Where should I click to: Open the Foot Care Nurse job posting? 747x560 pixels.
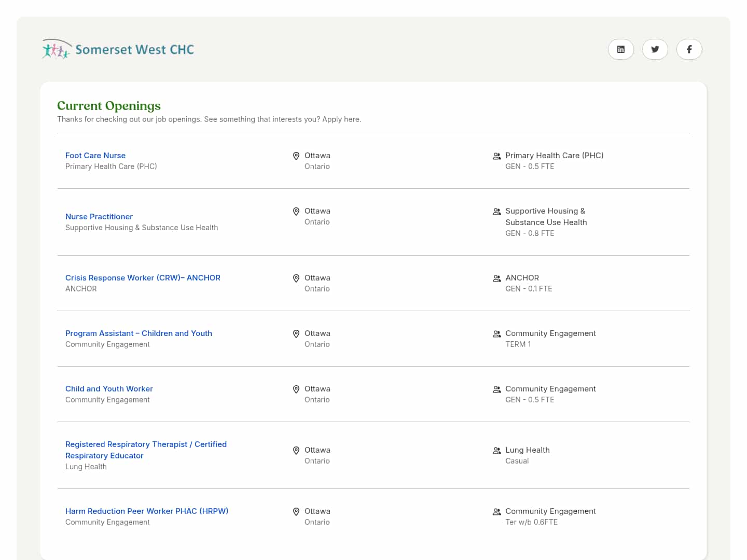(x=95, y=156)
